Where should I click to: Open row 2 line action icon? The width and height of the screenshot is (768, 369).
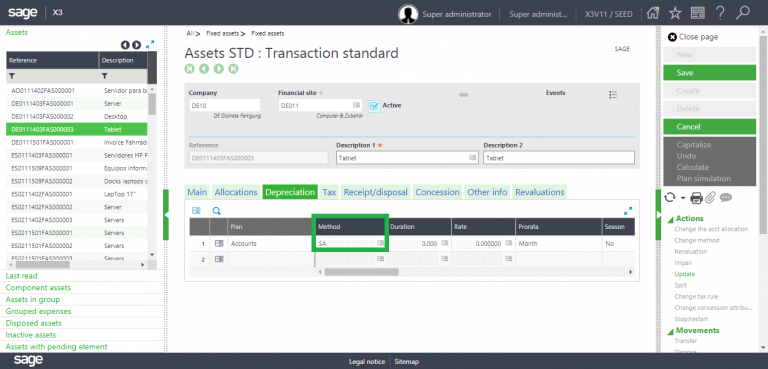[x=219, y=259]
